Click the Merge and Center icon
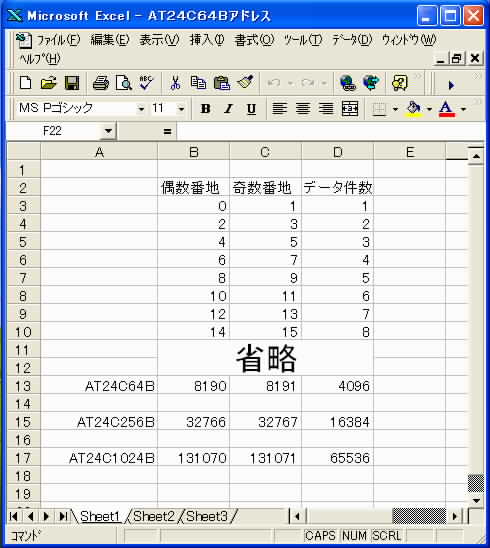This screenshot has width=490, height=548. click(x=350, y=109)
